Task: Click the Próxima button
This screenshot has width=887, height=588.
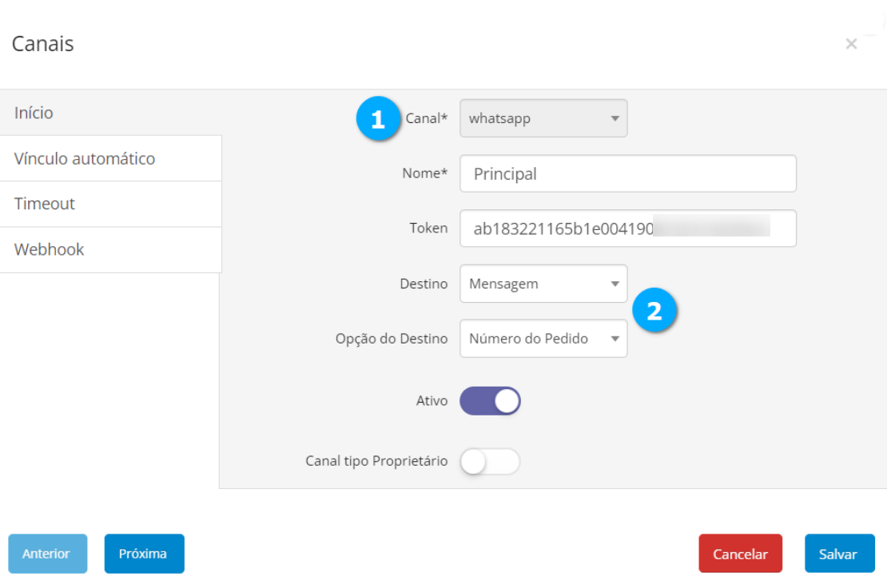Action: click(x=144, y=554)
